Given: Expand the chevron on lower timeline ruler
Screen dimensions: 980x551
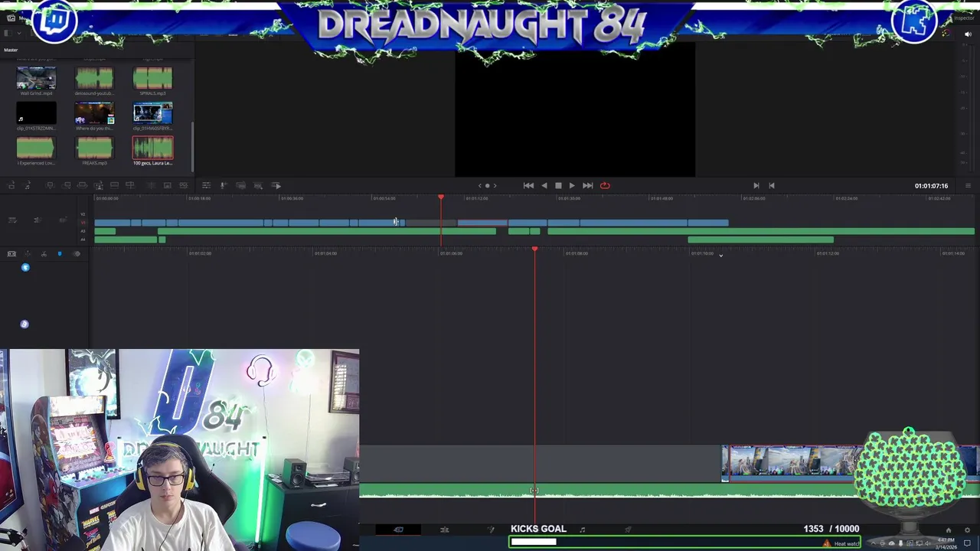Looking at the screenshot, I should (720, 256).
